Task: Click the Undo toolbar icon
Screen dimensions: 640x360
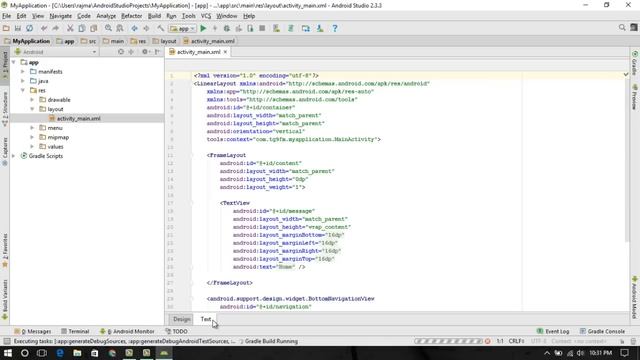Action: (44, 28)
